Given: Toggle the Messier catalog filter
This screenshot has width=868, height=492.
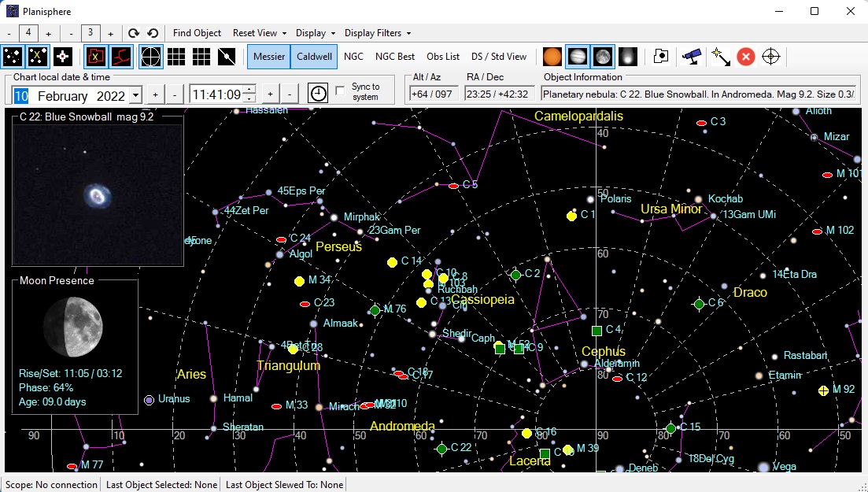Looking at the screenshot, I should 269,57.
